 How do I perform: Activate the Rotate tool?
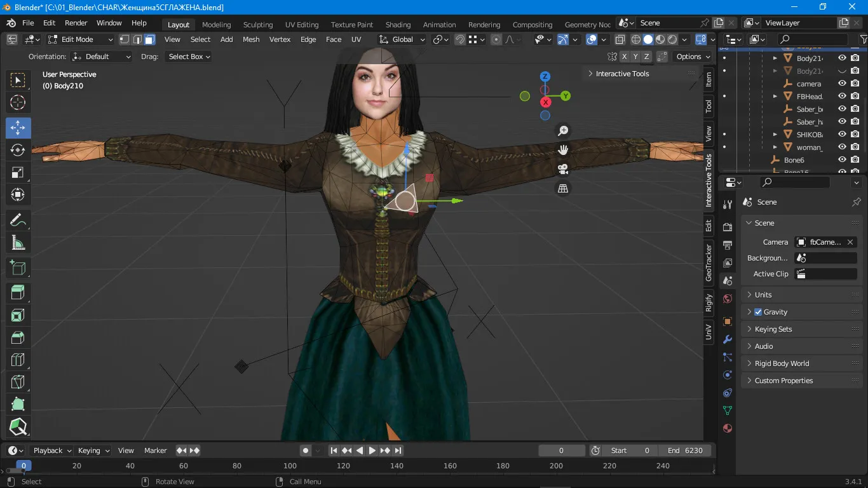click(18, 150)
